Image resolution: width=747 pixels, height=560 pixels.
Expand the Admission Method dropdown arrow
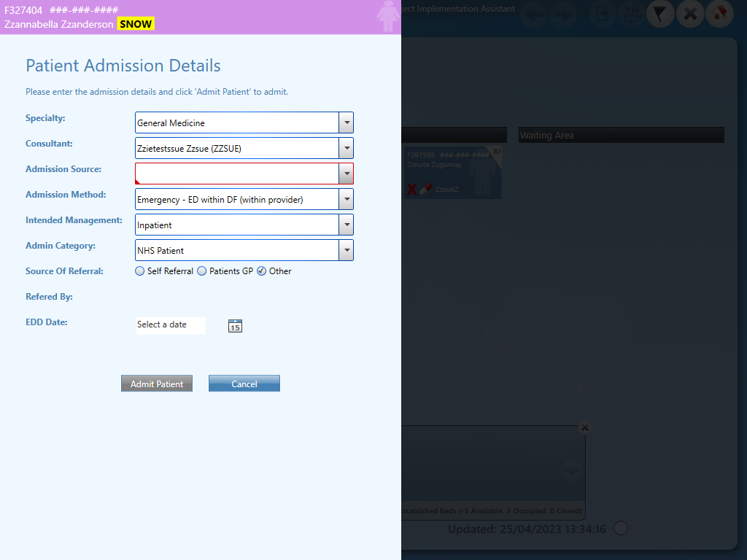pos(347,199)
